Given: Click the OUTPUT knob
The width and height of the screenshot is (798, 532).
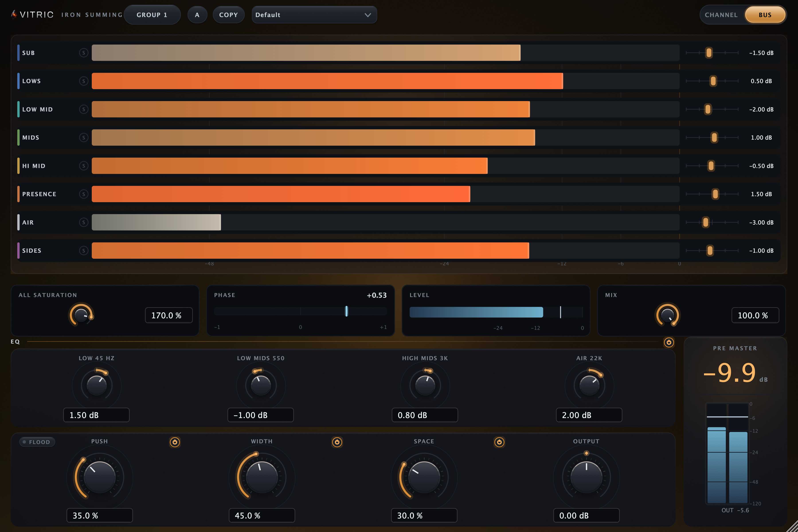Looking at the screenshot, I should (x=586, y=477).
